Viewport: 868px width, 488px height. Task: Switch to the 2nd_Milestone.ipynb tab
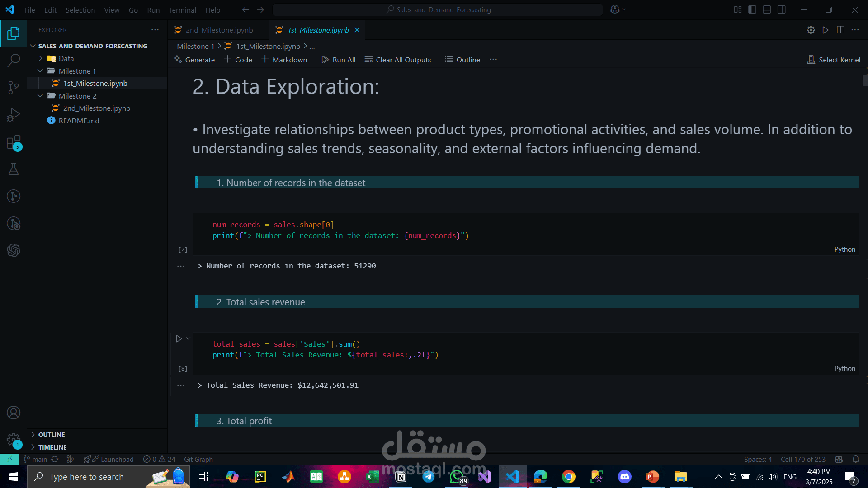click(219, 30)
